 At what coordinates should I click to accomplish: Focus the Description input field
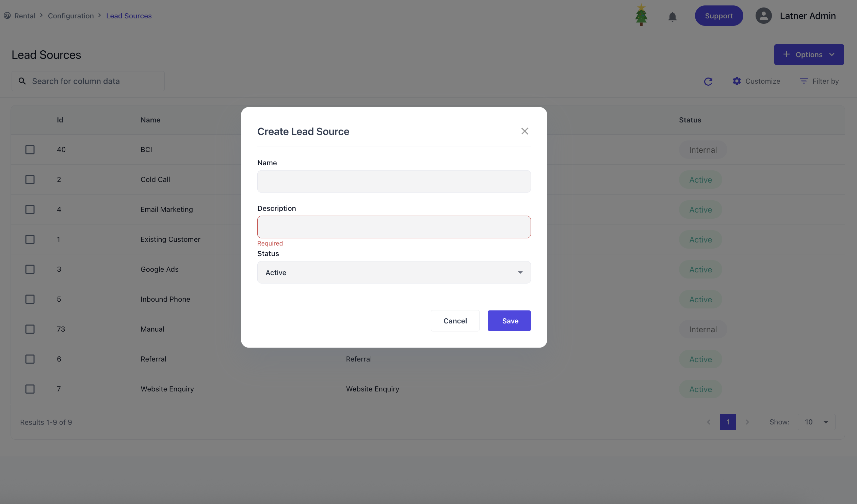[394, 227]
